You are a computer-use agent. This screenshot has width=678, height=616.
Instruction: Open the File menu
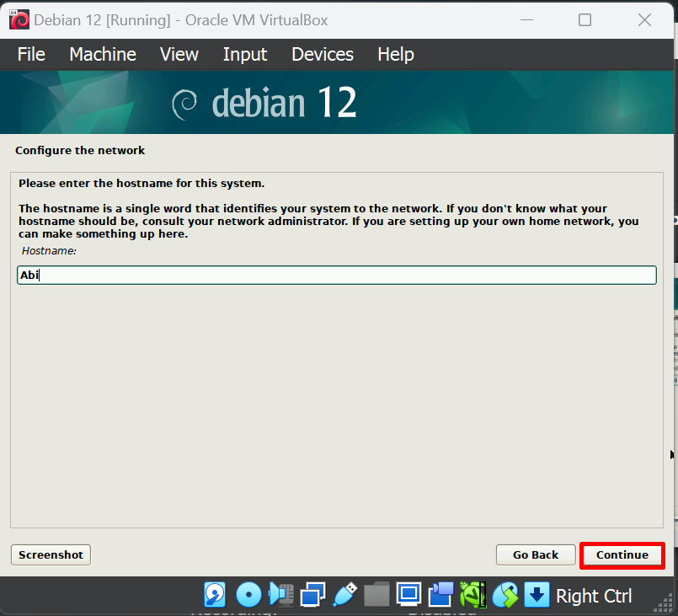point(31,55)
